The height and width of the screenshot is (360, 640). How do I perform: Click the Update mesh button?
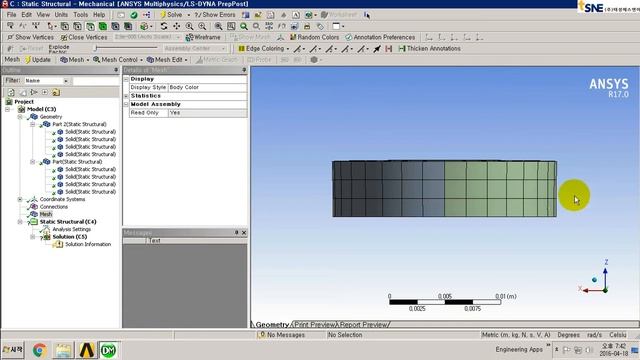point(38,60)
